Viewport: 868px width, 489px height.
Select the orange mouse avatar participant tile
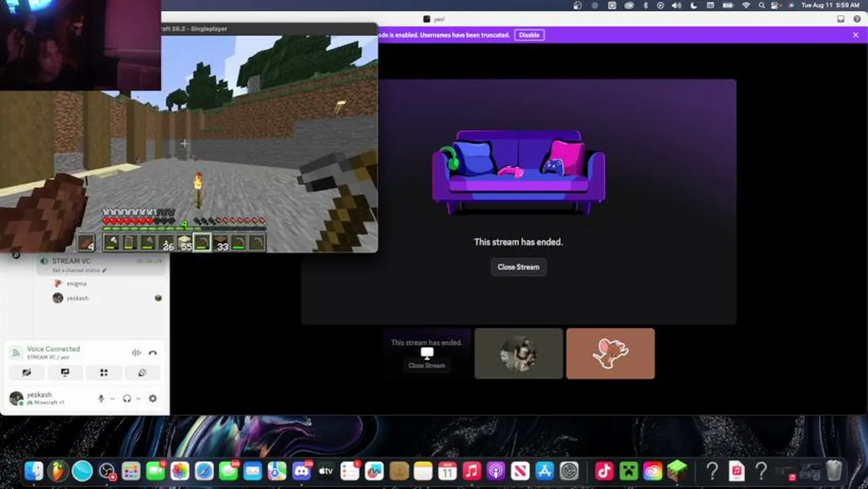[610, 353]
